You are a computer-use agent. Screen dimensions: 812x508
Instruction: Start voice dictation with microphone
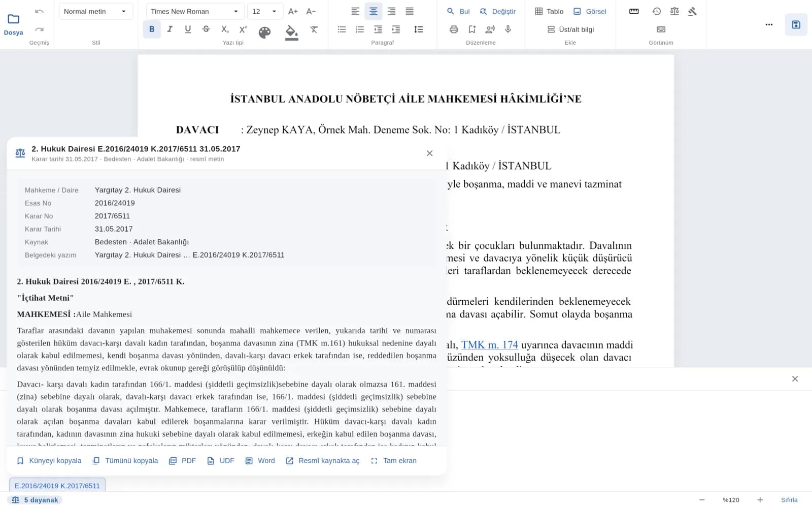pyautogui.click(x=508, y=29)
